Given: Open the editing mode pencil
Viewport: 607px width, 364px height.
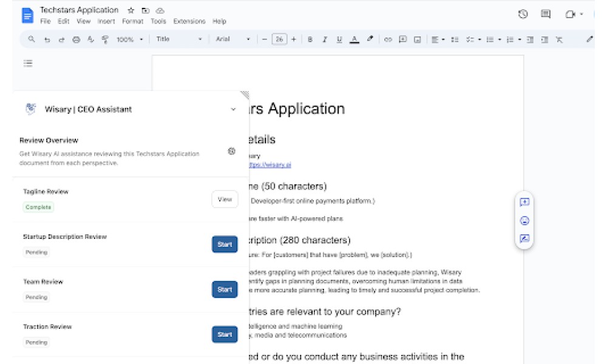Looking at the screenshot, I should [589, 39].
